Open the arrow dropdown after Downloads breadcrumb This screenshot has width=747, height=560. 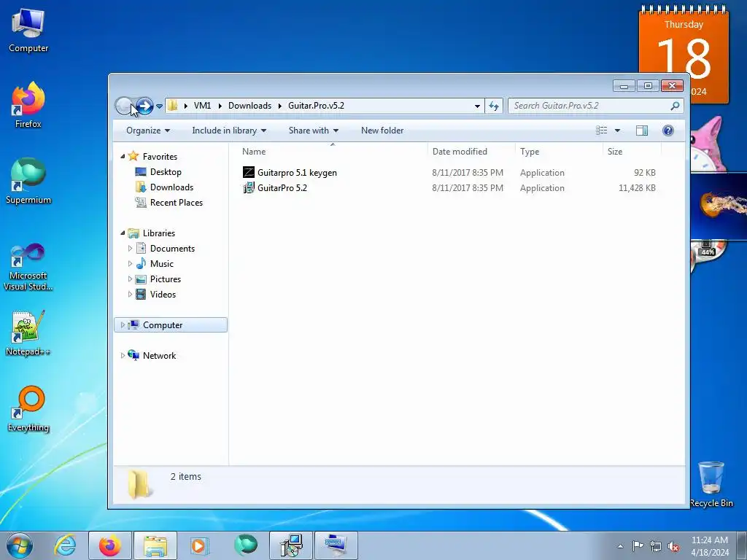pos(280,106)
